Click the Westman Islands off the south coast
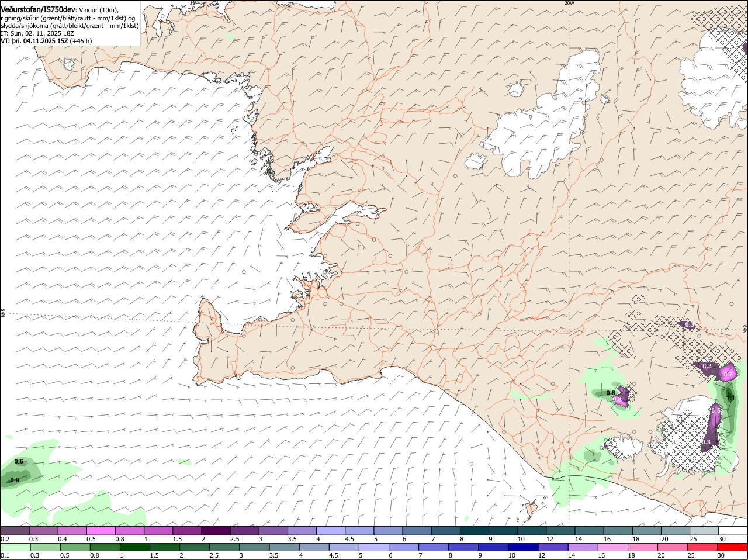 532,508
